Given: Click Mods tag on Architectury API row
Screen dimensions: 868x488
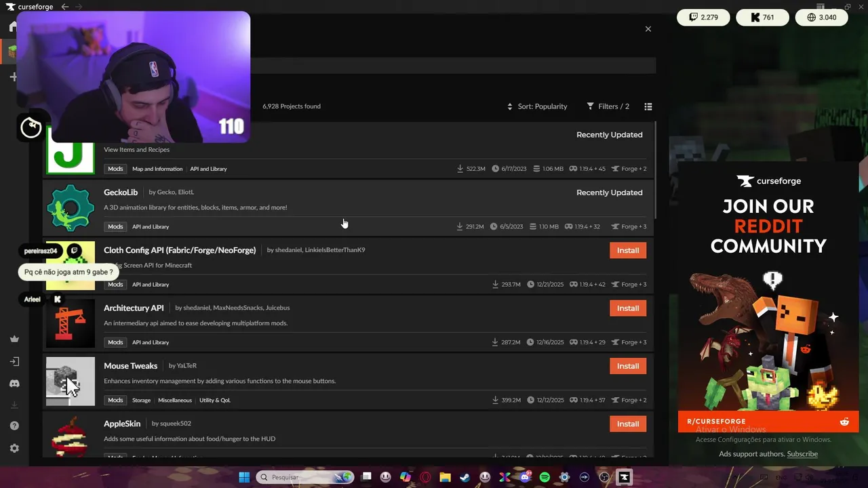Looking at the screenshot, I should tap(115, 342).
